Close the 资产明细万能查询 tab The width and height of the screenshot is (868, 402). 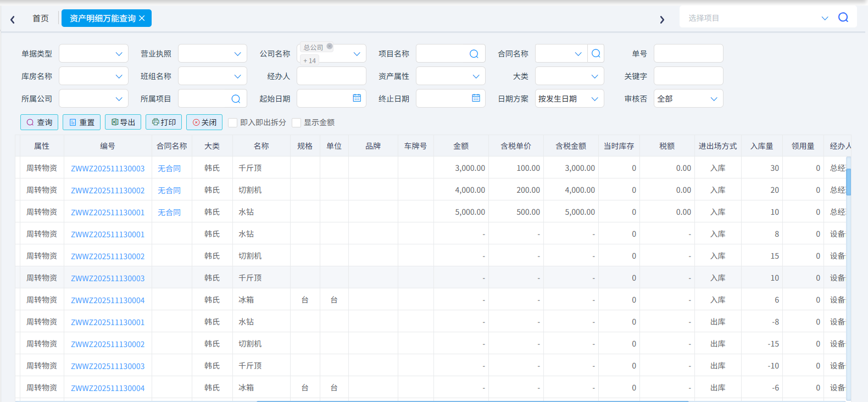pyautogui.click(x=142, y=18)
